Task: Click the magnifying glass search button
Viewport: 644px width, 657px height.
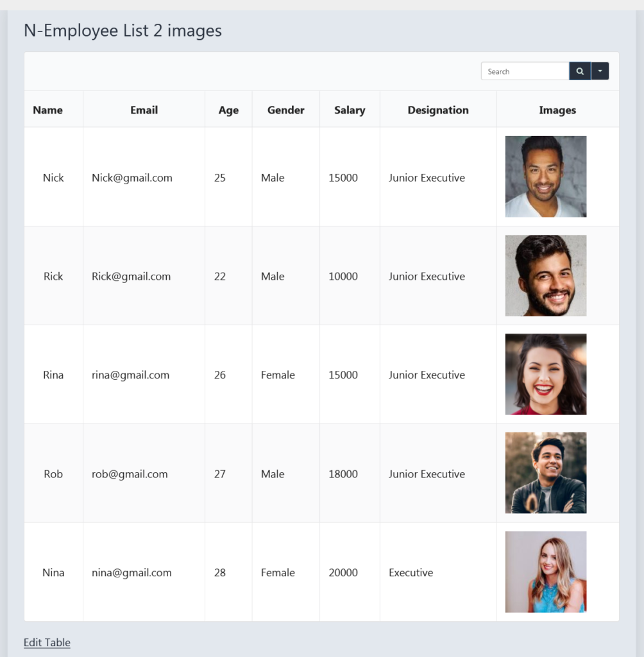Action: click(x=579, y=71)
